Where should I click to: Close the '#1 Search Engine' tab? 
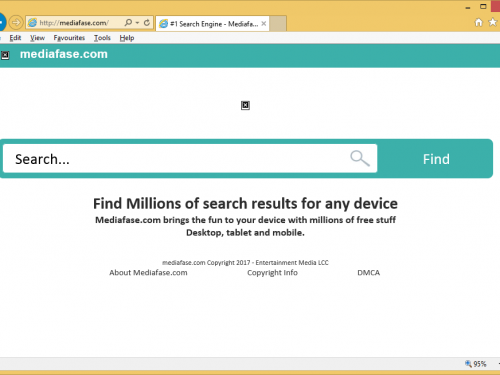[x=264, y=24]
